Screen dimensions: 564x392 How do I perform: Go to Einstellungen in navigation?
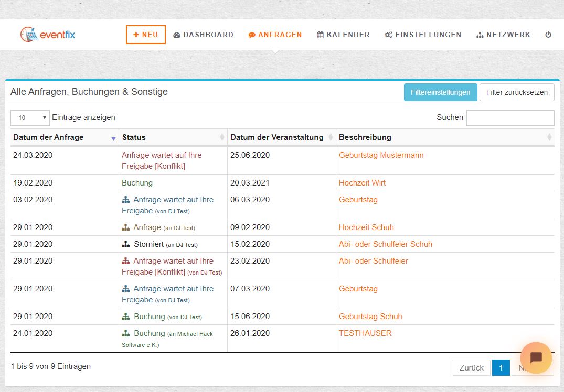pyautogui.click(x=423, y=35)
